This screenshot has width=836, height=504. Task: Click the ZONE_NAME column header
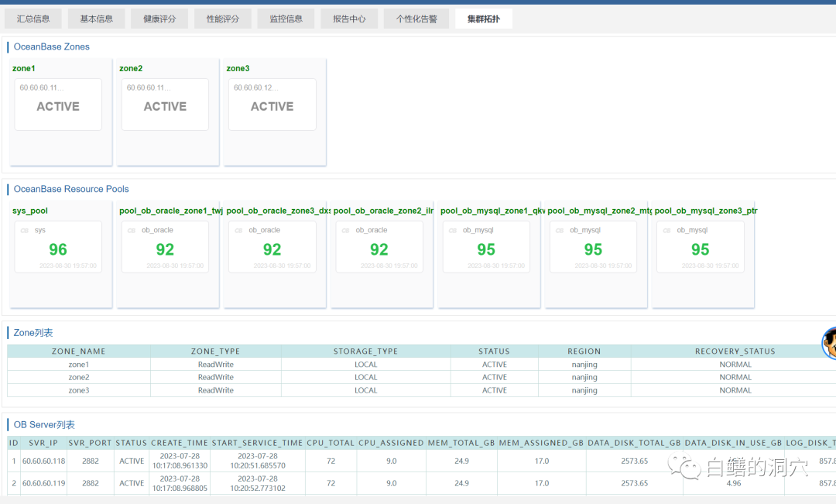tap(78, 351)
